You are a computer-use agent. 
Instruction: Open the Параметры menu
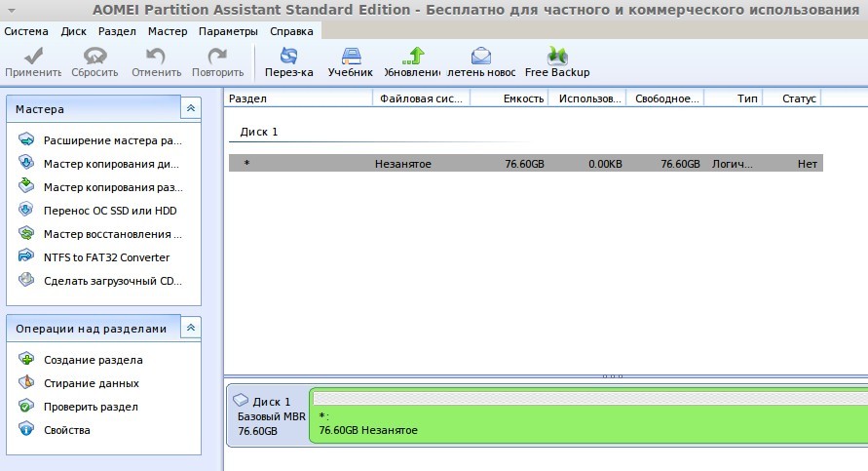[x=228, y=31]
